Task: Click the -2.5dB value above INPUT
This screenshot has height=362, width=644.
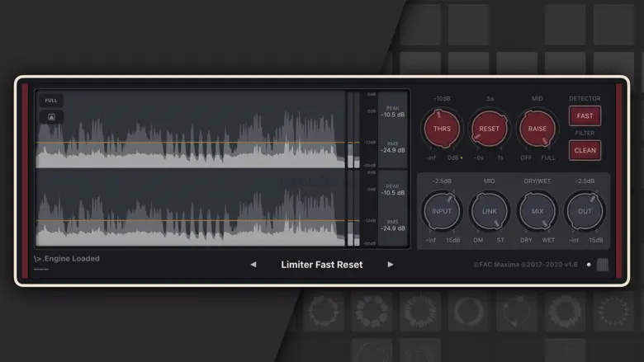Action: tap(442, 181)
